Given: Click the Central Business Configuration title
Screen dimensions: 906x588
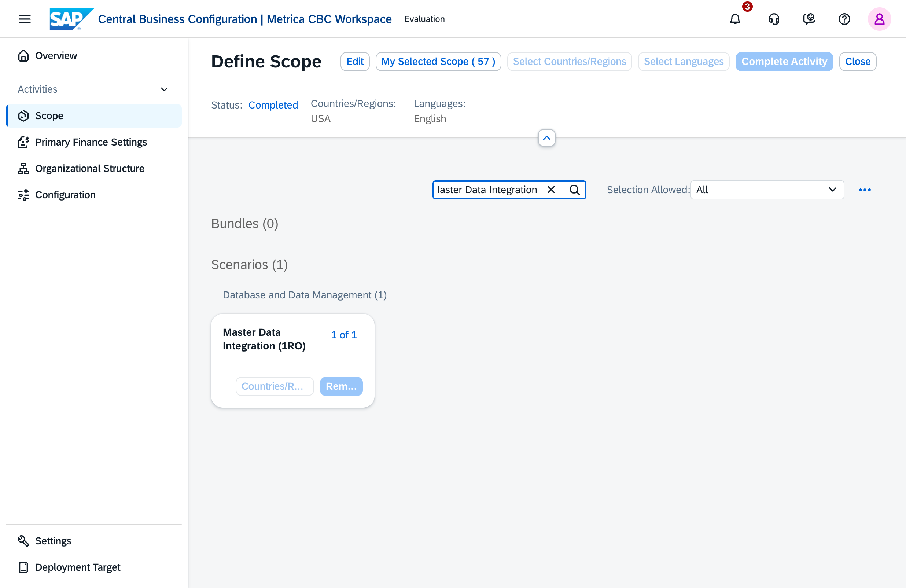Looking at the screenshot, I should (x=244, y=19).
